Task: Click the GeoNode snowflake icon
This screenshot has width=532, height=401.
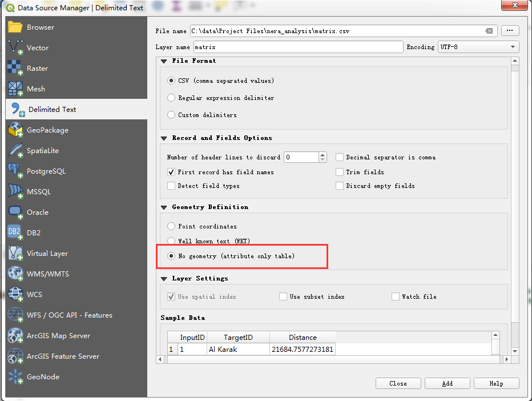Action: 15,376
